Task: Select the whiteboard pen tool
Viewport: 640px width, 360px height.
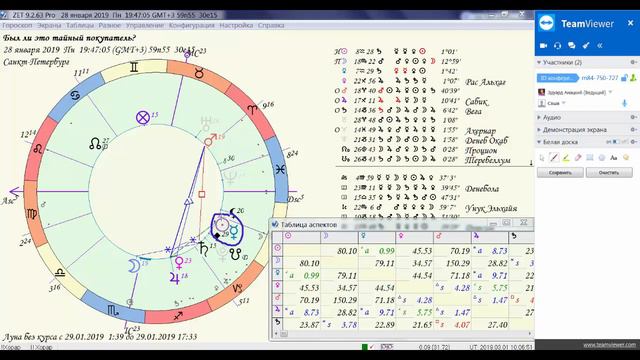Action: (x=554, y=158)
